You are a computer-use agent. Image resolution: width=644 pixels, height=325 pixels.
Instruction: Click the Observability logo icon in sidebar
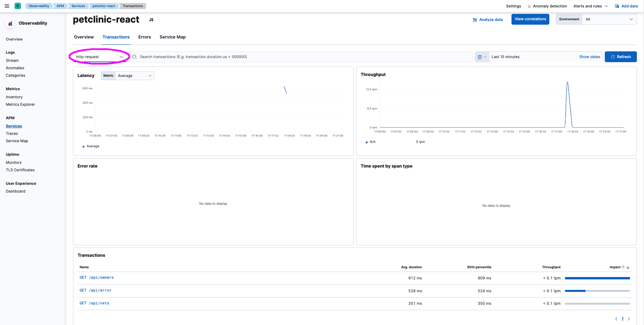point(10,23)
